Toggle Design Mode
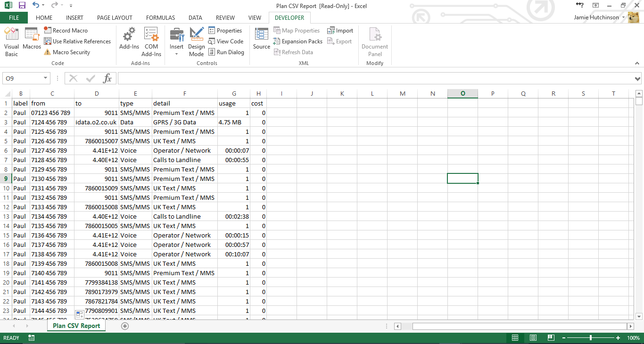This screenshot has height=344, width=644. (197, 42)
